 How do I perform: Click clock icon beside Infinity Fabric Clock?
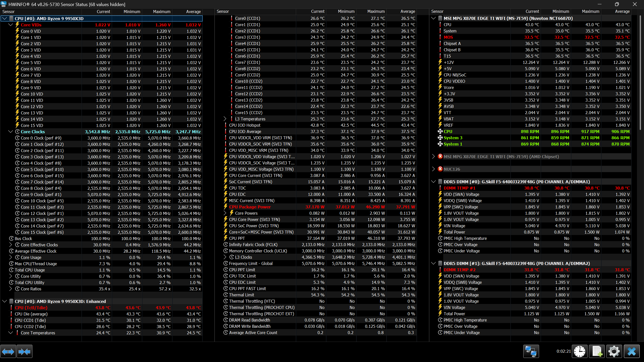[226, 245]
